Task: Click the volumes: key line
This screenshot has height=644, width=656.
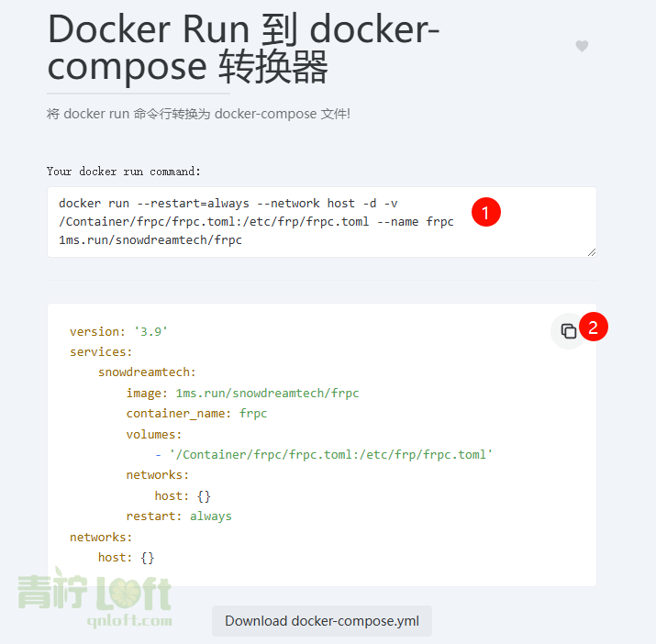Action: tap(154, 435)
